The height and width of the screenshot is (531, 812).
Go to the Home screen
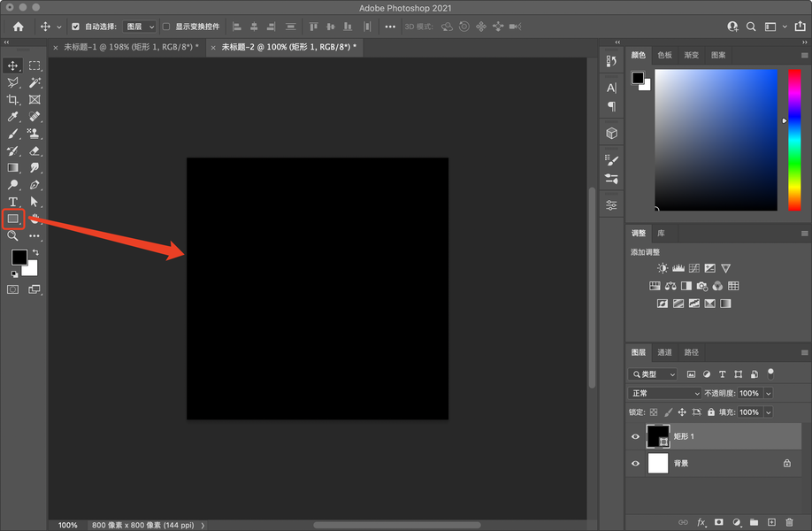[18, 27]
